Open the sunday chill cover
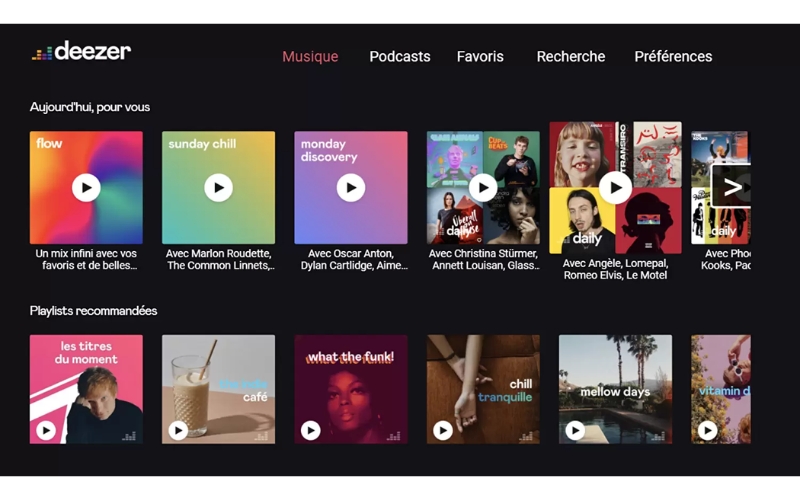The width and height of the screenshot is (800, 500). coord(218,188)
